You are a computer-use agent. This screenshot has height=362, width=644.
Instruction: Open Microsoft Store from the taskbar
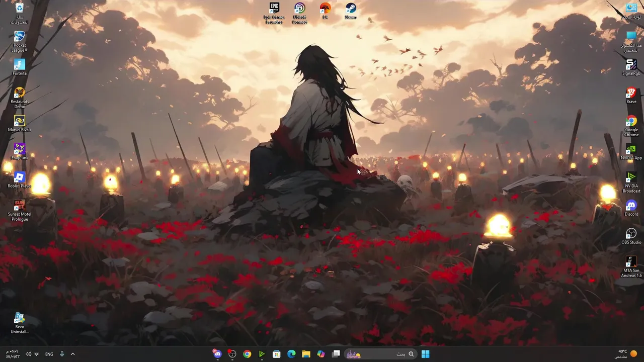(x=276, y=354)
